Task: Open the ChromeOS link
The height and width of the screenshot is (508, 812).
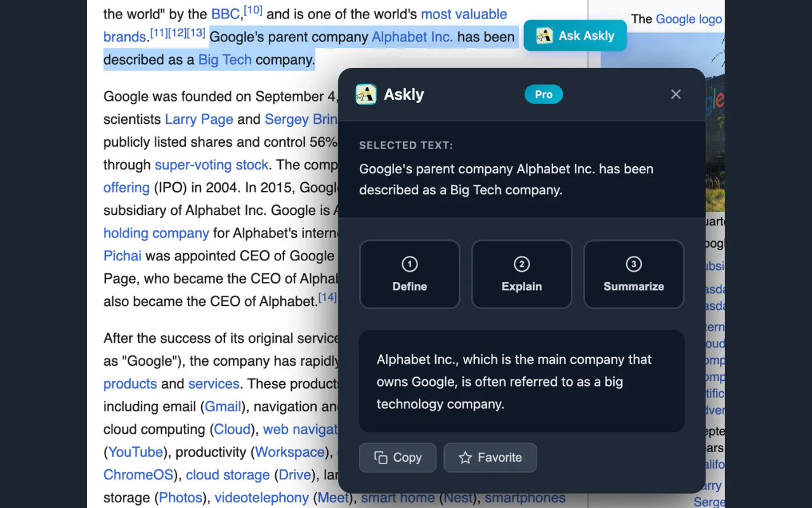Action: tap(140, 475)
